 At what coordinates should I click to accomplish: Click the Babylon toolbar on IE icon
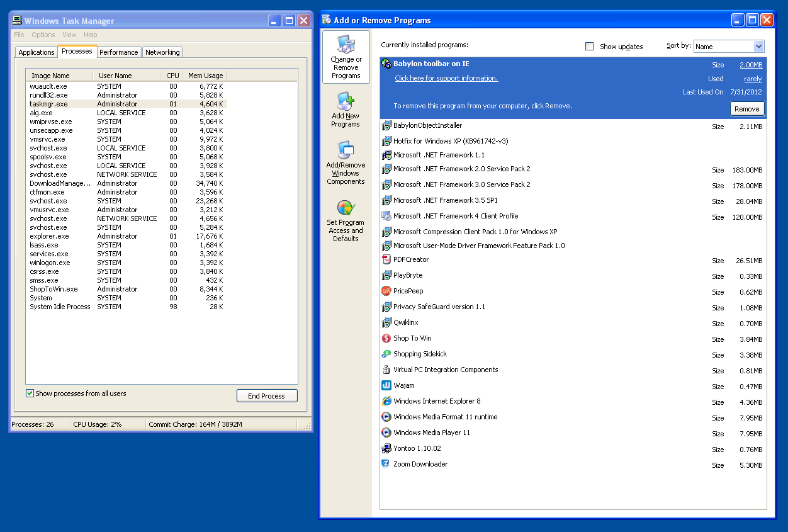click(386, 64)
